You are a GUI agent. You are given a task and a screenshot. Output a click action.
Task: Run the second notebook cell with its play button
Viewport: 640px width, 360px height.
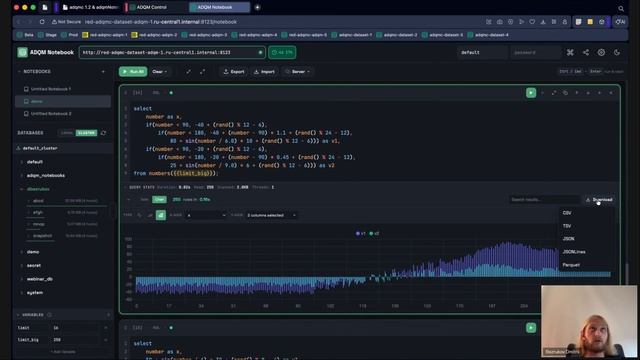pyautogui.click(x=531, y=327)
